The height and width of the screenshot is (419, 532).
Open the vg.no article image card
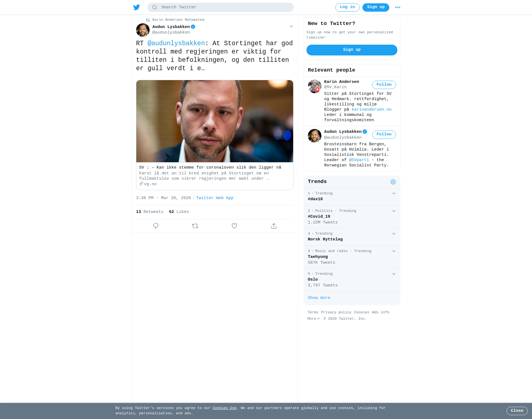pyautogui.click(x=214, y=121)
